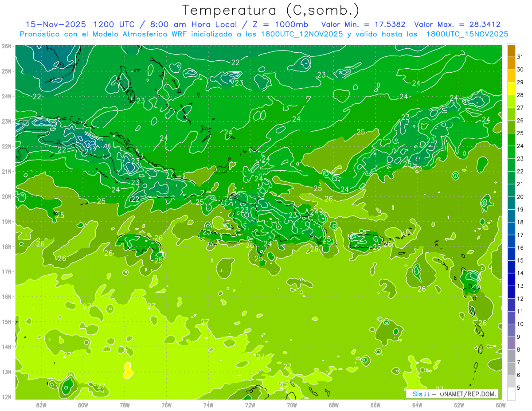Click the '82W' longitude axis label

[41, 405]
